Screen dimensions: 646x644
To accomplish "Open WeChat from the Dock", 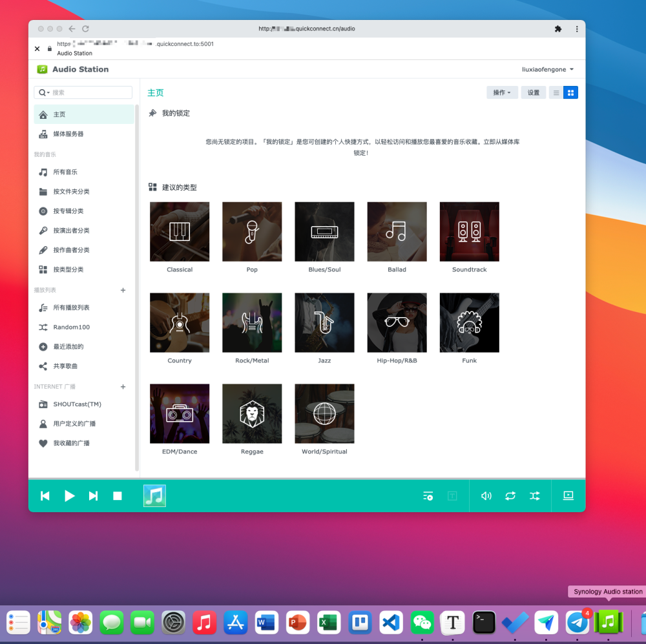I will pyautogui.click(x=422, y=622).
